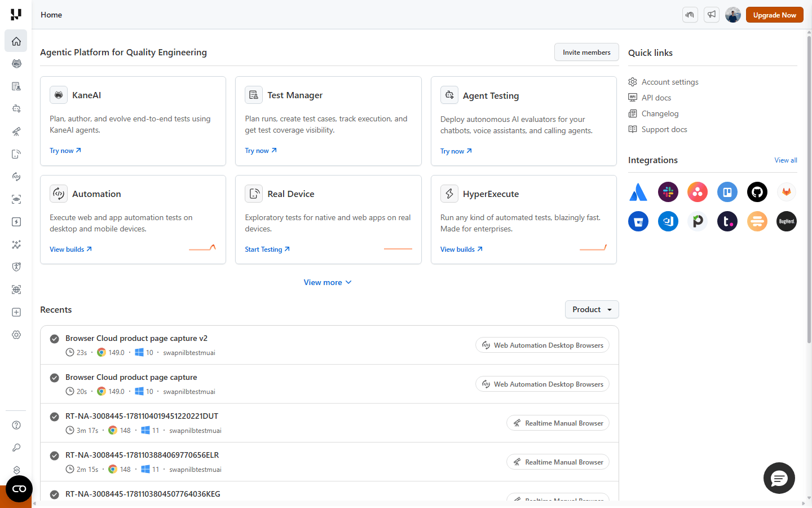Viewport: 812px width, 508px height.
Task: Click the tunnel icon in the top bar
Action: click(x=690, y=15)
